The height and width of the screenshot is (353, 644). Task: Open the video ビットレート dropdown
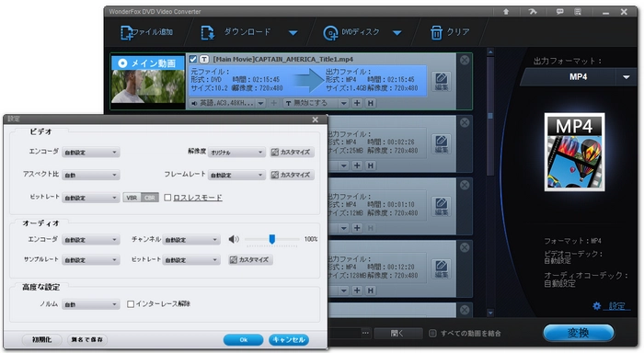click(x=91, y=198)
